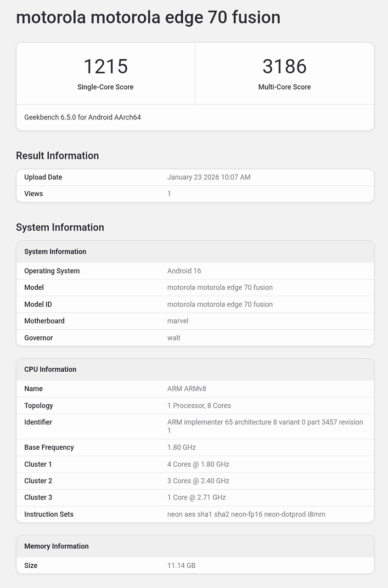388x588 pixels.
Task: Click the CPU Information table header
Action: (x=50, y=369)
